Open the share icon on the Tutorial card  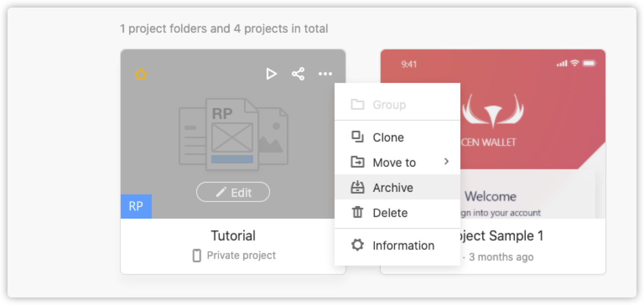[x=299, y=74]
